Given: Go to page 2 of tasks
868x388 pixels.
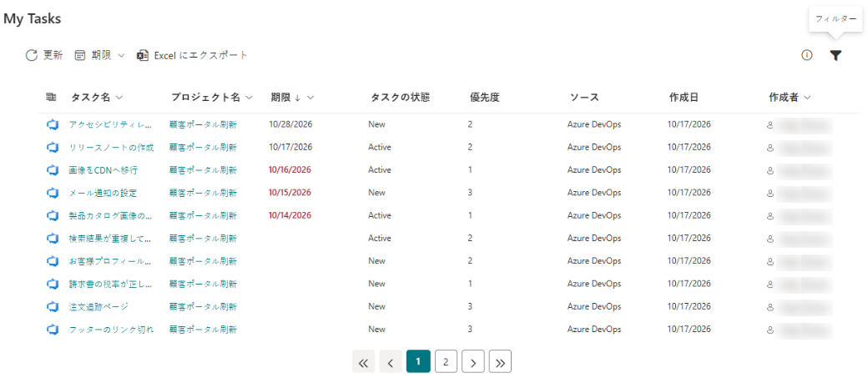Looking at the screenshot, I should [446, 362].
